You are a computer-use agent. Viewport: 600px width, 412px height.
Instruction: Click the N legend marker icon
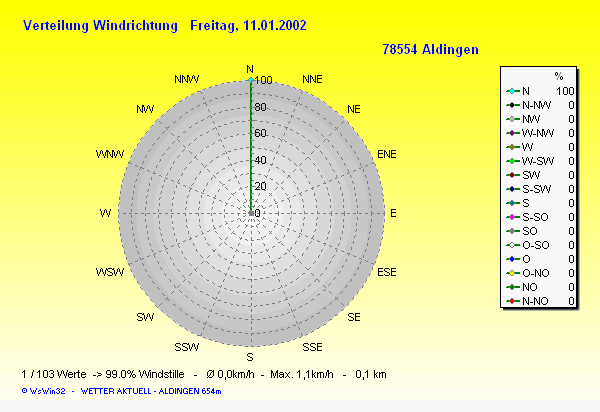(x=512, y=91)
